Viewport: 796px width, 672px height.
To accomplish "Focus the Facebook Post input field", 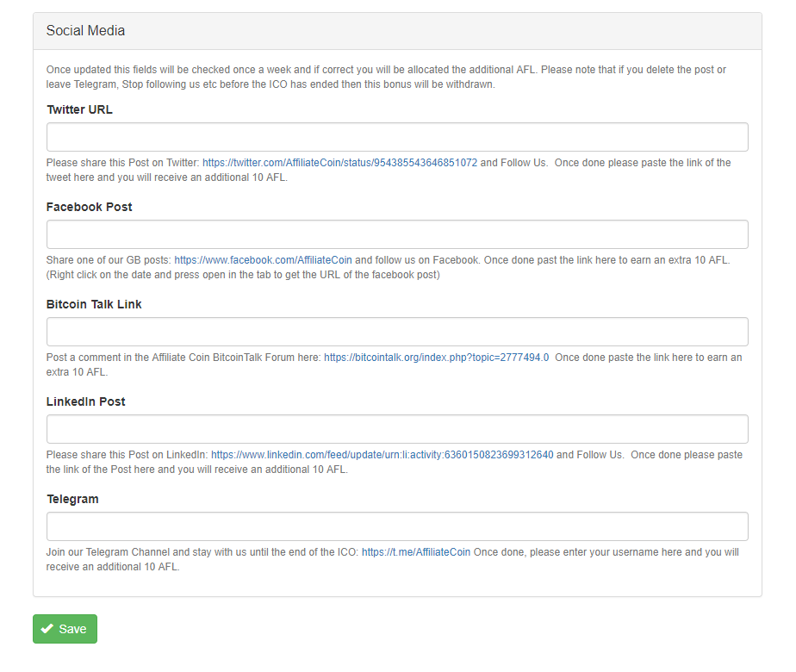I will point(397,234).
